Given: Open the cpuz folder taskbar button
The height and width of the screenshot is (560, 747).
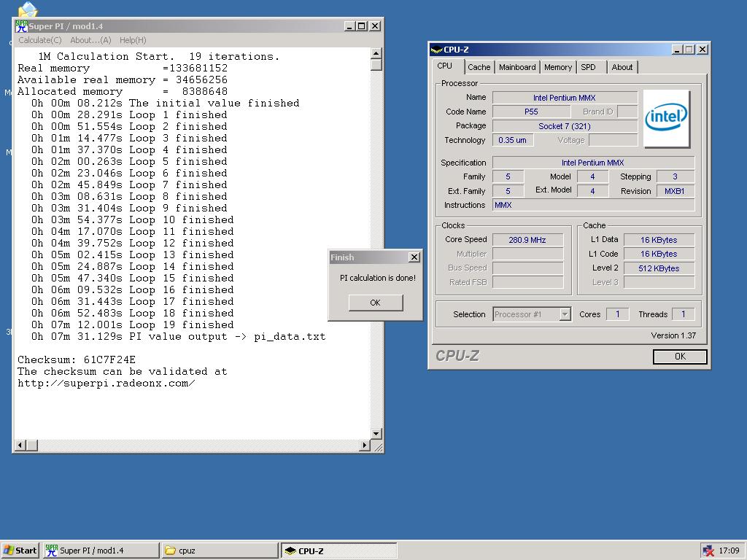Looking at the screenshot, I should (220, 551).
